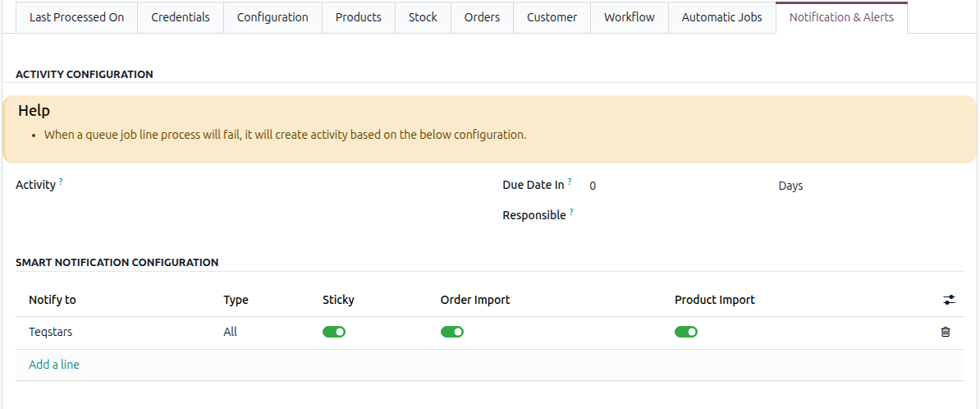Sort by Notify to column header
The height and width of the screenshot is (409, 980).
(53, 300)
